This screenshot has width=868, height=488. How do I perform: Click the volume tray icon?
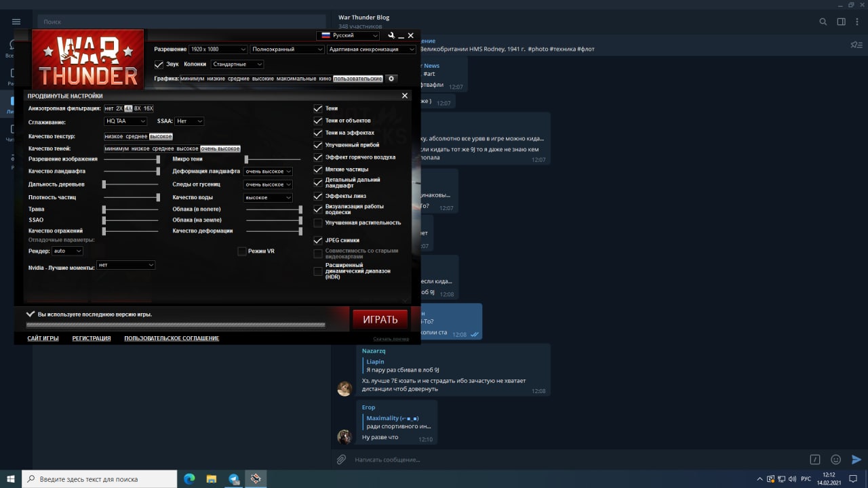point(793,479)
